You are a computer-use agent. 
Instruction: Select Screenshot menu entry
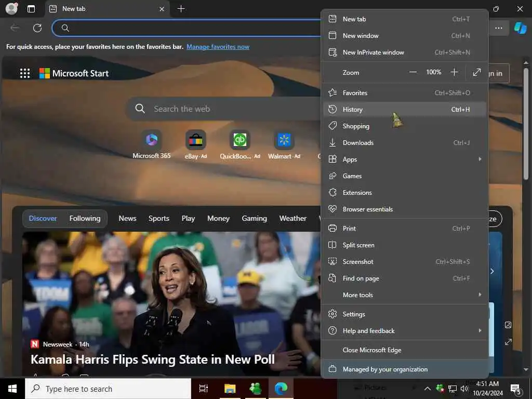click(x=405, y=262)
